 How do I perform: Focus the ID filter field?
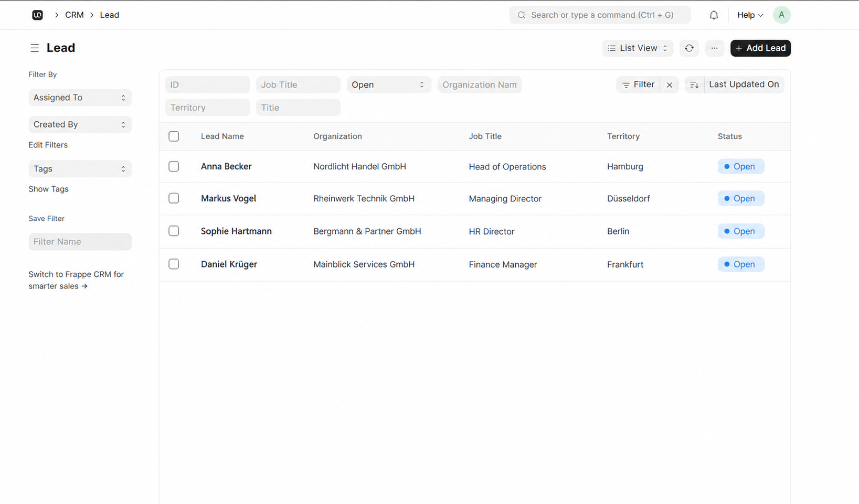pos(207,84)
